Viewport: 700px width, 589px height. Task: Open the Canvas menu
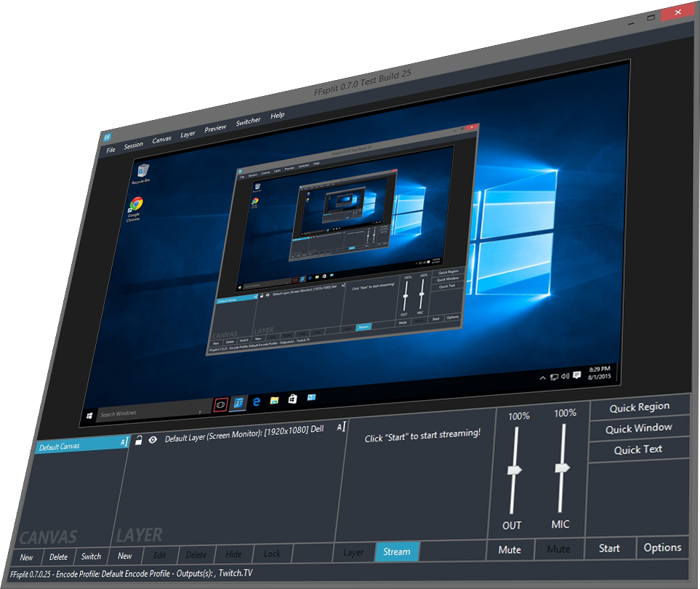pyautogui.click(x=161, y=140)
